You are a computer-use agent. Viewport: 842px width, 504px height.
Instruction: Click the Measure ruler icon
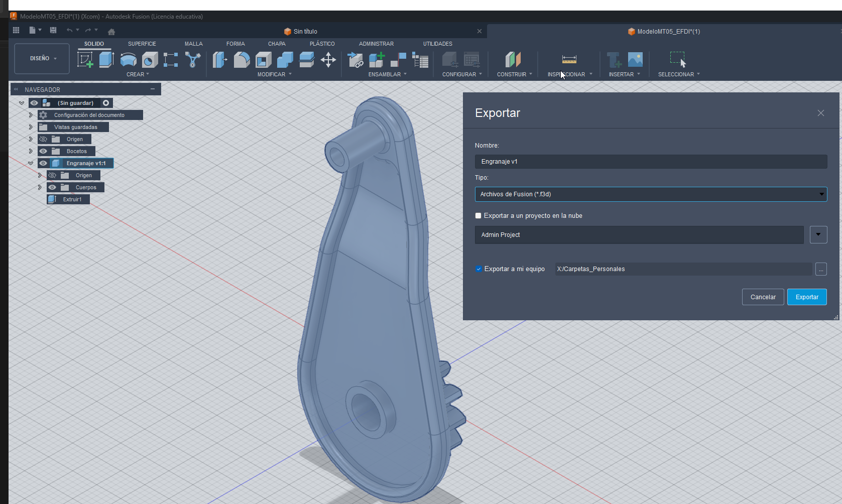click(569, 60)
